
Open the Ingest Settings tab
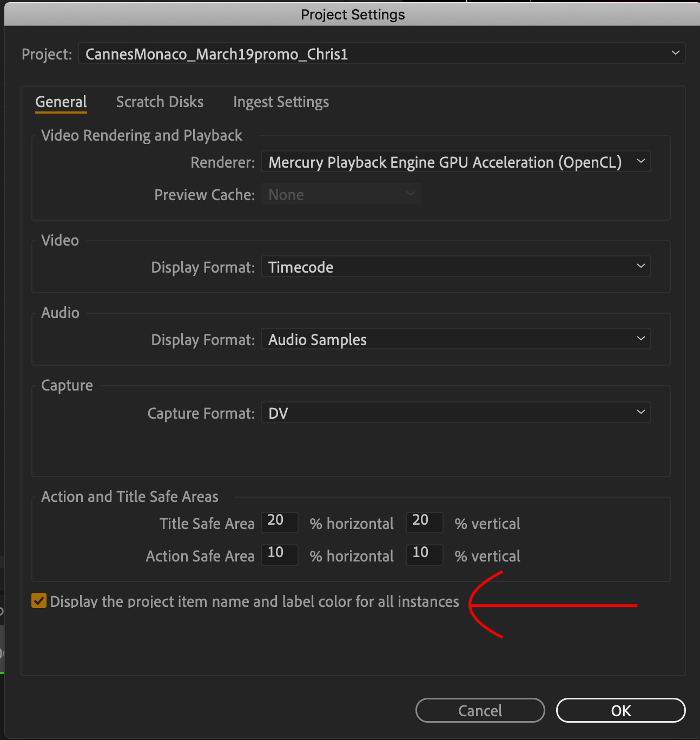[x=281, y=102]
